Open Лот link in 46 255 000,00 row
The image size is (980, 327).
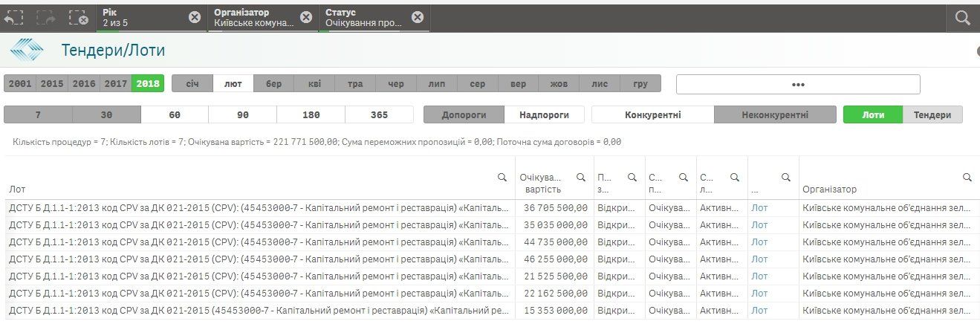pos(759,259)
